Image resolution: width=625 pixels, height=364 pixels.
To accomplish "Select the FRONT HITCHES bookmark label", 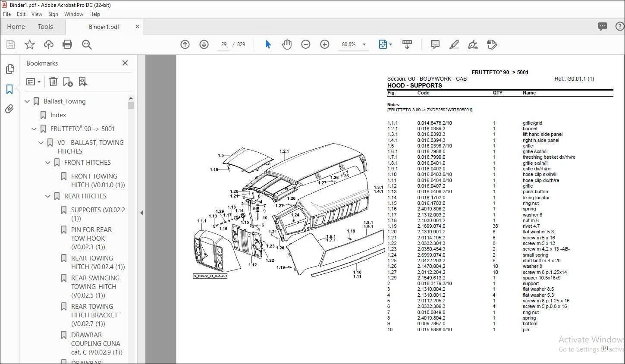I will point(88,163).
